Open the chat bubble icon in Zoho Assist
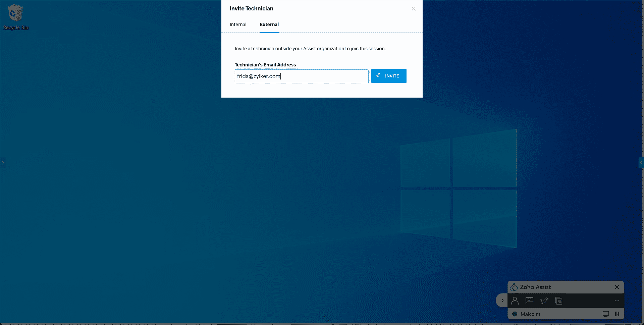Image resolution: width=644 pixels, height=325 pixels. coord(529,301)
